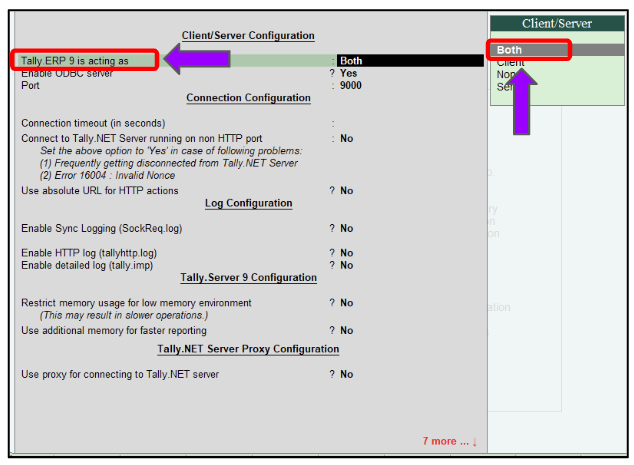The height and width of the screenshot is (465, 634).
Task: Toggle 'Enable HTTP log (tallyhttp.log)' No value
Action: tap(347, 253)
